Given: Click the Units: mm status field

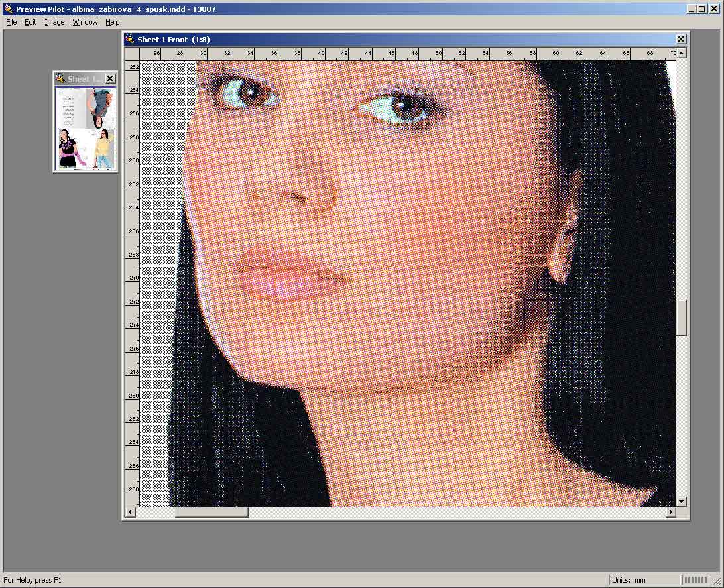Looking at the screenshot, I should [644, 580].
